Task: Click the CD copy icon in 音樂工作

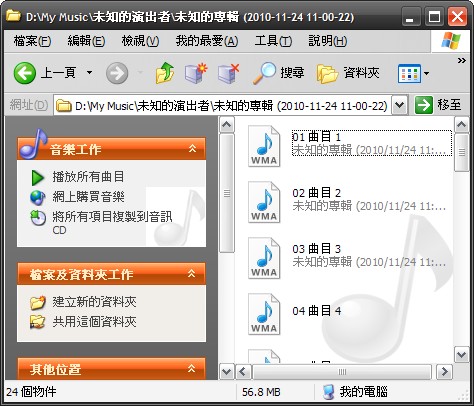Action: [38, 217]
